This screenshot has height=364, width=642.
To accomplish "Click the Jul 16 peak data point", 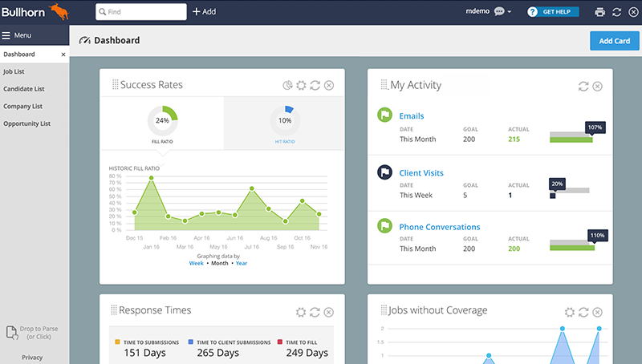I will (x=252, y=188).
